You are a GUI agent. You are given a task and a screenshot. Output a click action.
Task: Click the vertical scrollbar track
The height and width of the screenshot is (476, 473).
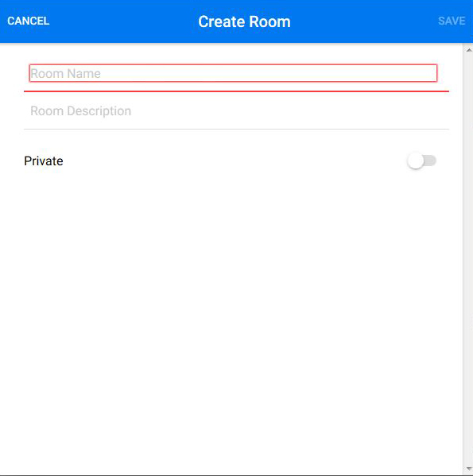(468, 260)
